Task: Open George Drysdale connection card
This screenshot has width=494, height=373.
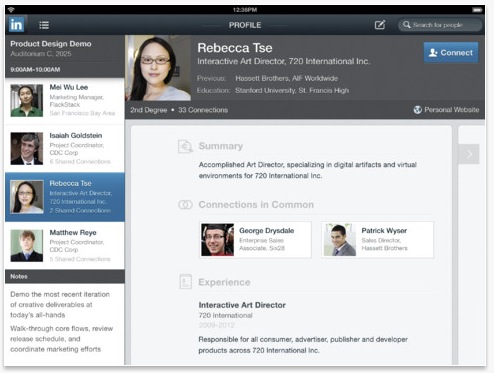Action: point(255,240)
